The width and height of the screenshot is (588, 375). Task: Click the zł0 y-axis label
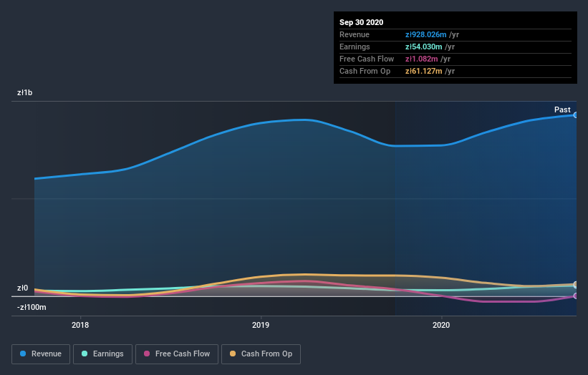(22, 288)
